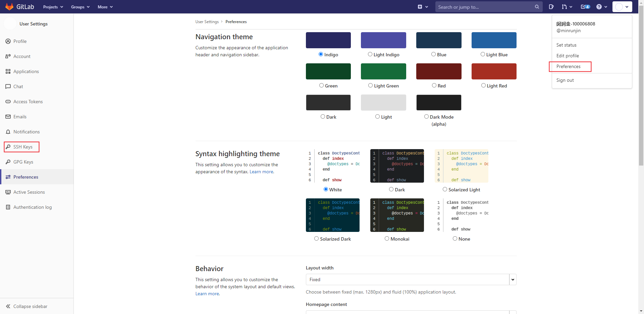This screenshot has width=644, height=314.
Task: Choose the Solarized Light syntax radio
Action: coord(445,189)
